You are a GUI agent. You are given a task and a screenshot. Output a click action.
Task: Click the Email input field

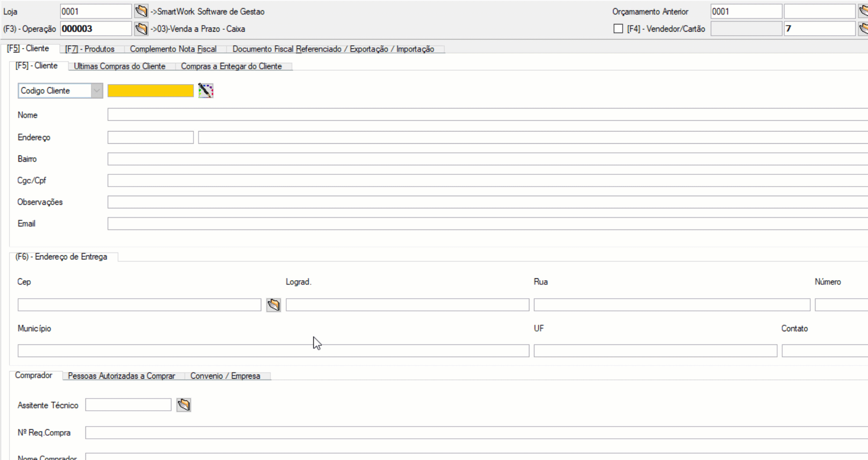click(x=487, y=224)
